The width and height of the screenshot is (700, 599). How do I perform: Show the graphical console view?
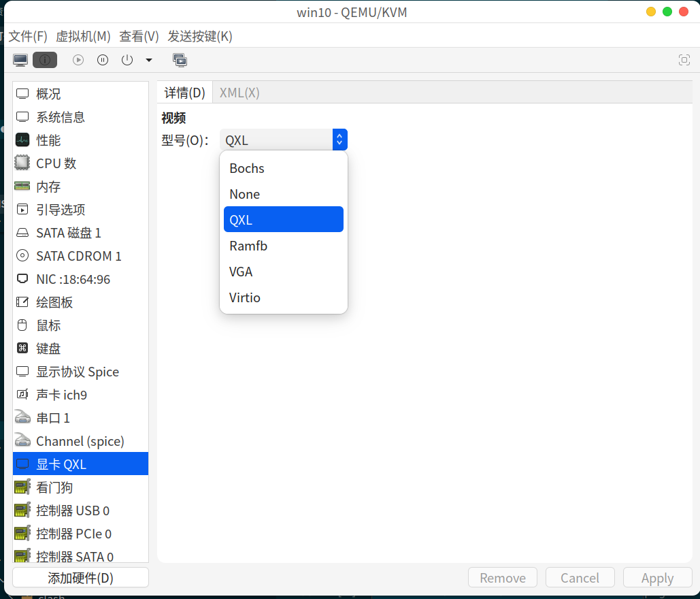tap(20, 60)
